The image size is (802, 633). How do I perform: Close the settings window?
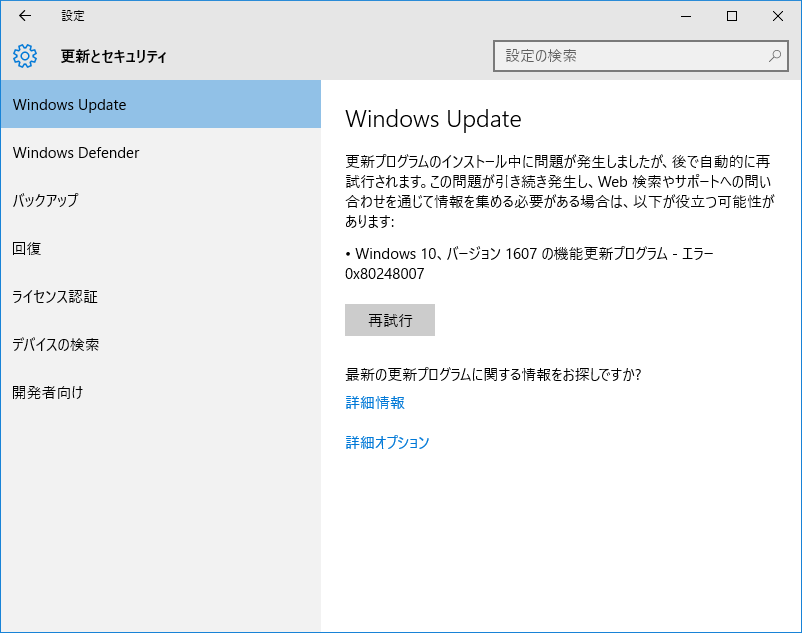778,16
